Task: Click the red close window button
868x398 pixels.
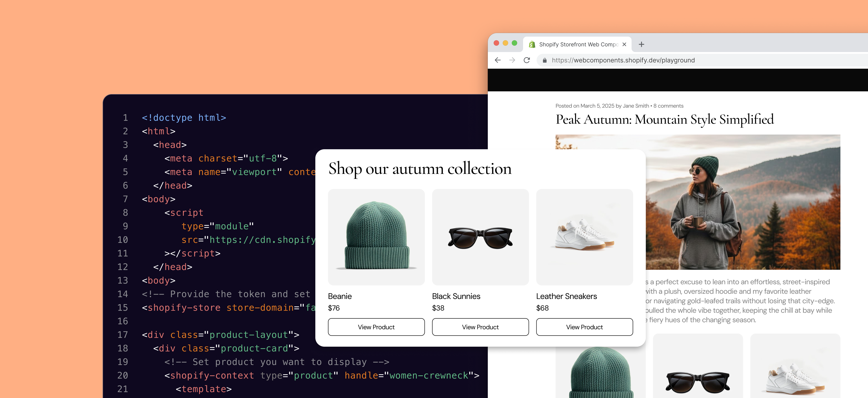Action: [x=496, y=43]
